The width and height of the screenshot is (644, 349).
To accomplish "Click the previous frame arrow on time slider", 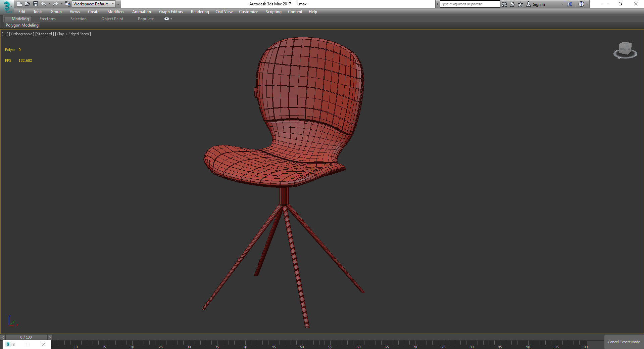I will [x=3, y=337].
